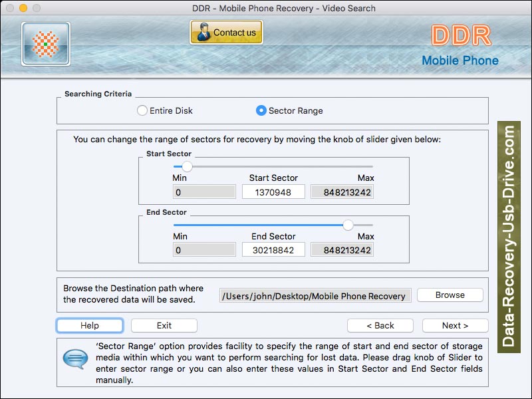Click the Mobile Phone label
Viewport: 532px width, 399px height.
(463, 60)
